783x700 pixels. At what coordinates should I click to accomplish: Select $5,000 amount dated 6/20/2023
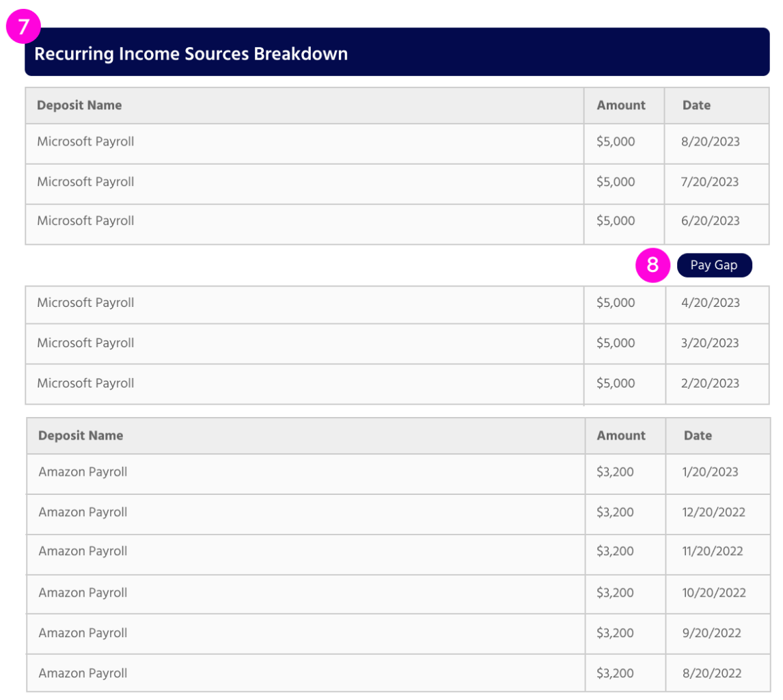(616, 221)
